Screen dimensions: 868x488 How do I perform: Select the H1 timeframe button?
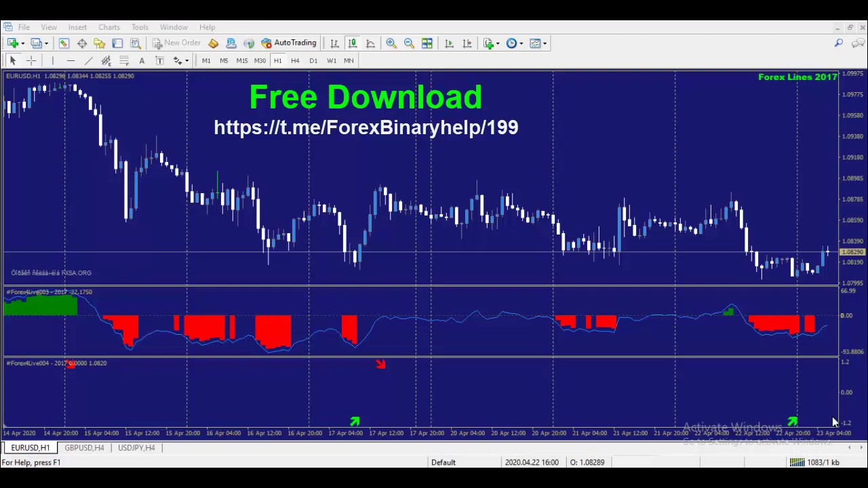click(277, 61)
